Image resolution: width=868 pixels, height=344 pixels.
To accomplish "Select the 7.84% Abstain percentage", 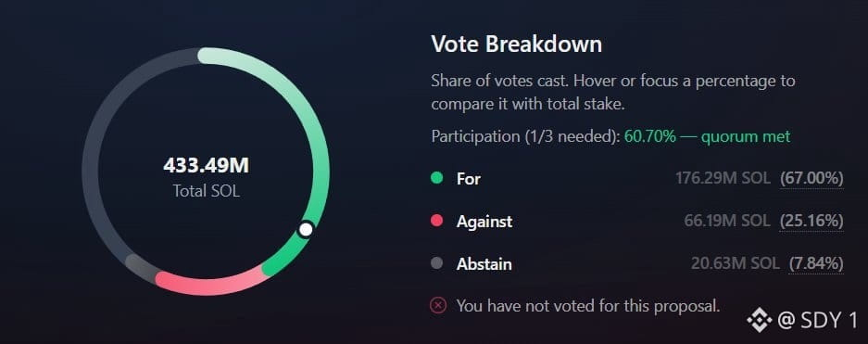I will (x=816, y=263).
